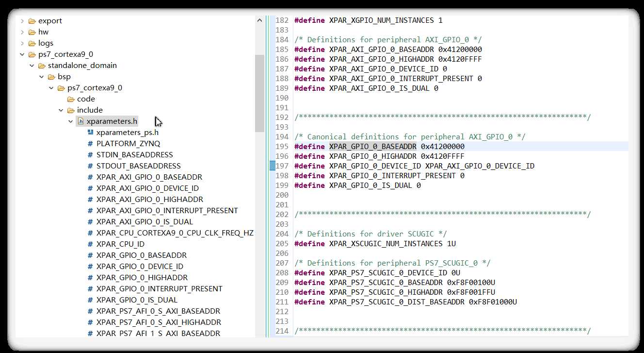644x353 pixels.
Task: Click the include folder icon
Action: click(71, 110)
